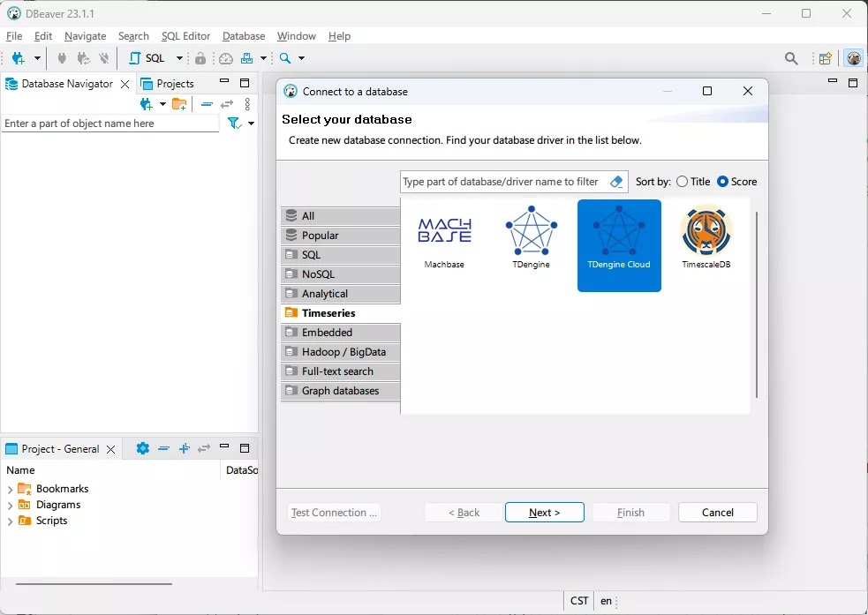This screenshot has width=868, height=615.
Task: Expand the Scripts folder node
Action: tap(10, 521)
